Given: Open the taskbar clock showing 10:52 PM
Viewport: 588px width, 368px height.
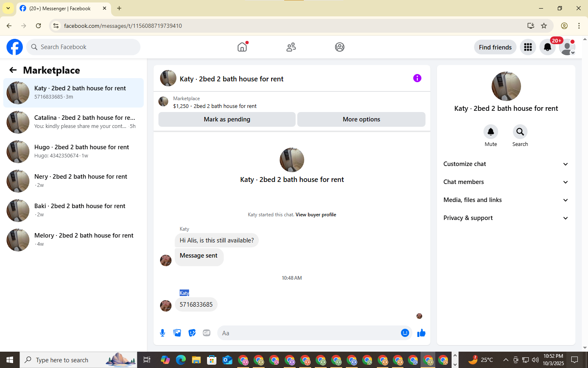Looking at the screenshot, I should [553, 360].
